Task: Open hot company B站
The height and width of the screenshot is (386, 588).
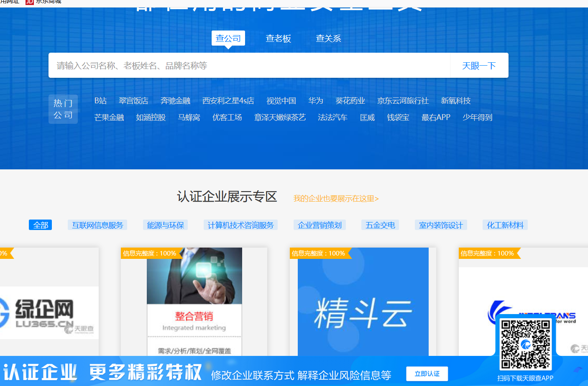Action: (100, 101)
